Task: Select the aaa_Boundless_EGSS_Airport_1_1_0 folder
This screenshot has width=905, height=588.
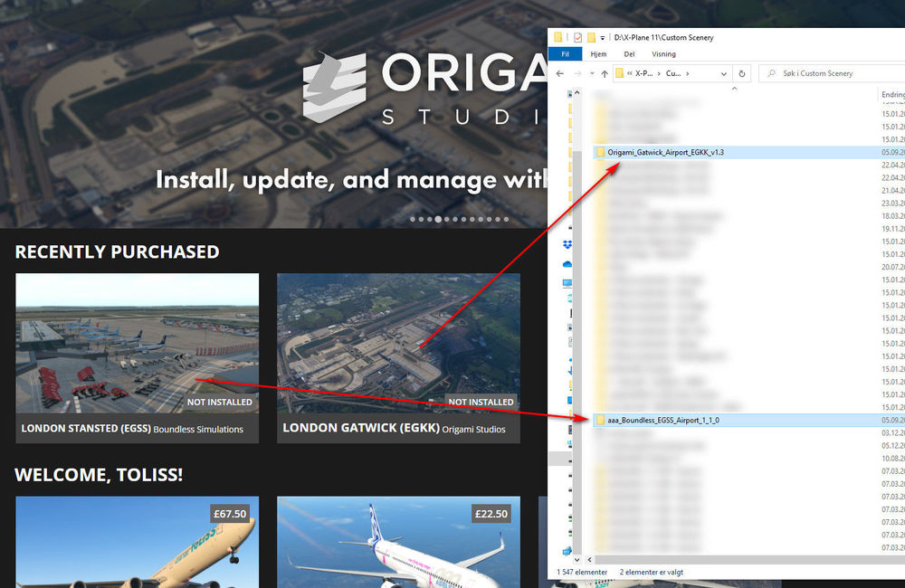Action: click(x=662, y=421)
